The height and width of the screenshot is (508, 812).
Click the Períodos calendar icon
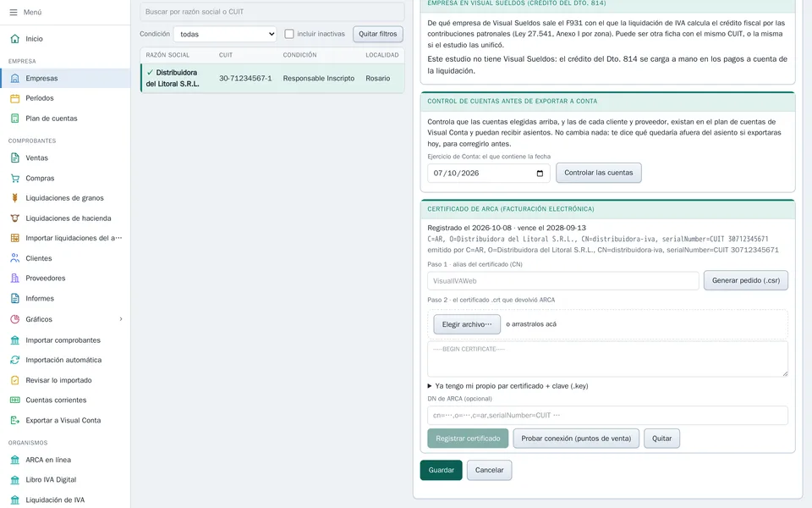click(15, 98)
